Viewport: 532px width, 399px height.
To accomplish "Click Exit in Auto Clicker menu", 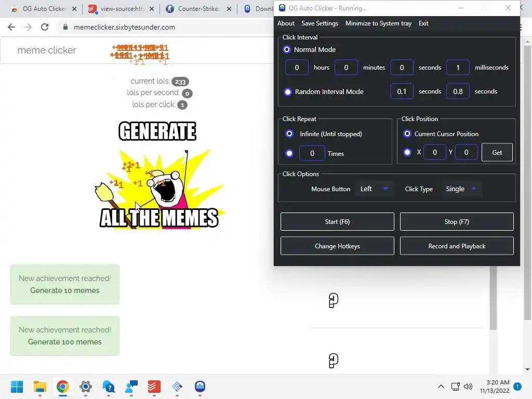I will point(423,23).
